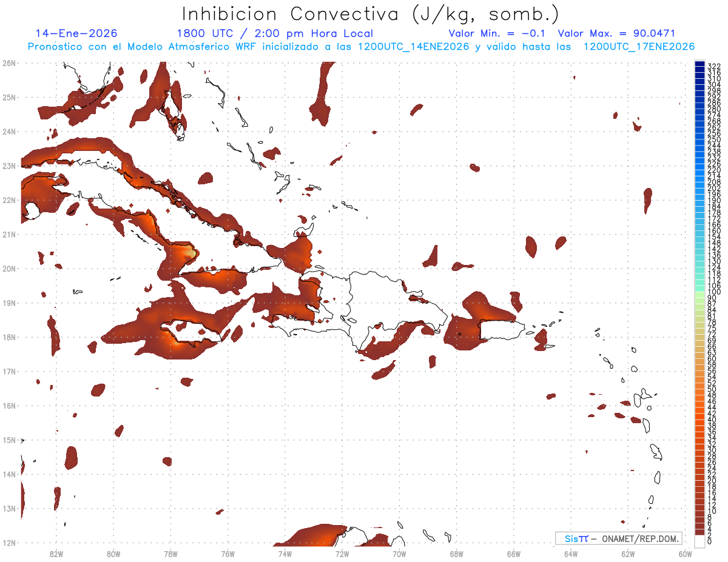The height and width of the screenshot is (562, 728).
Task: Click the 'SisTT – ONAMET/REP.DOM.' credit box
Action: click(x=619, y=538)
